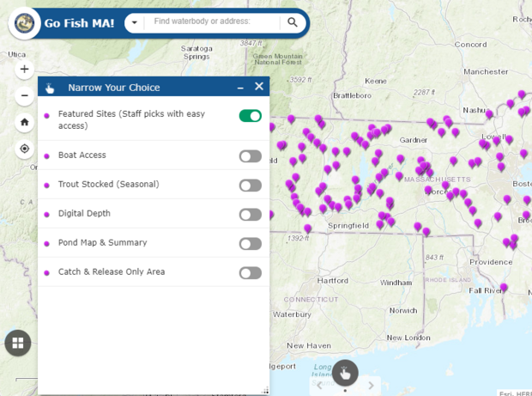The height and width of the screenshot is (396, 532).
Task: Click the search magnifier icon
Action: coord(293,22)
